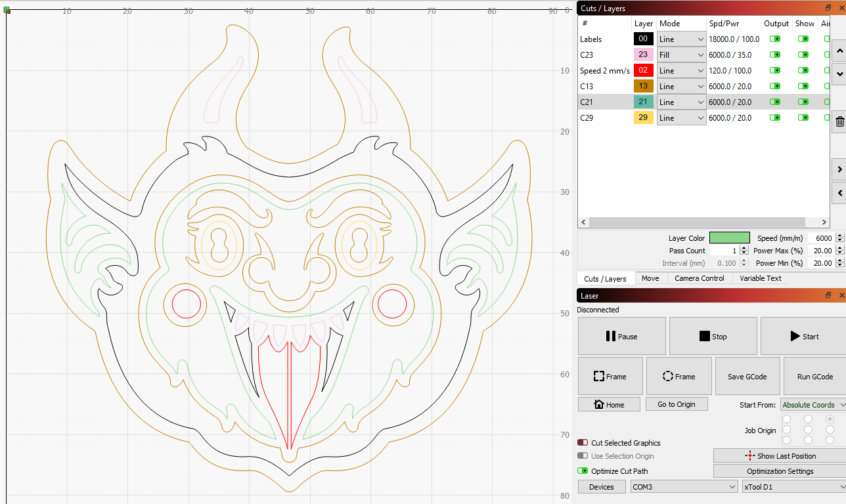846x504 pixels.
Task: Click the right chevron beside the layer list
Action: [839, 170]
